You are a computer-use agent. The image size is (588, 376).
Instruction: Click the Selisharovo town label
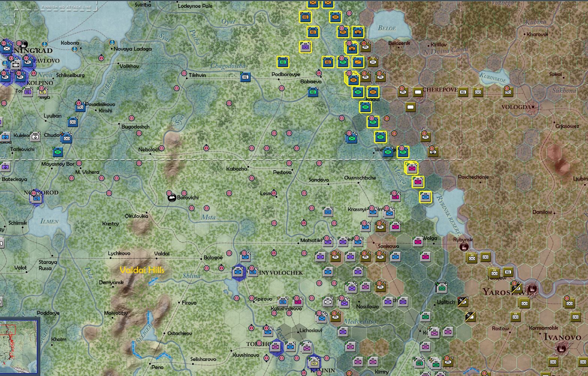pyautogui.click(x=203, y=359)
